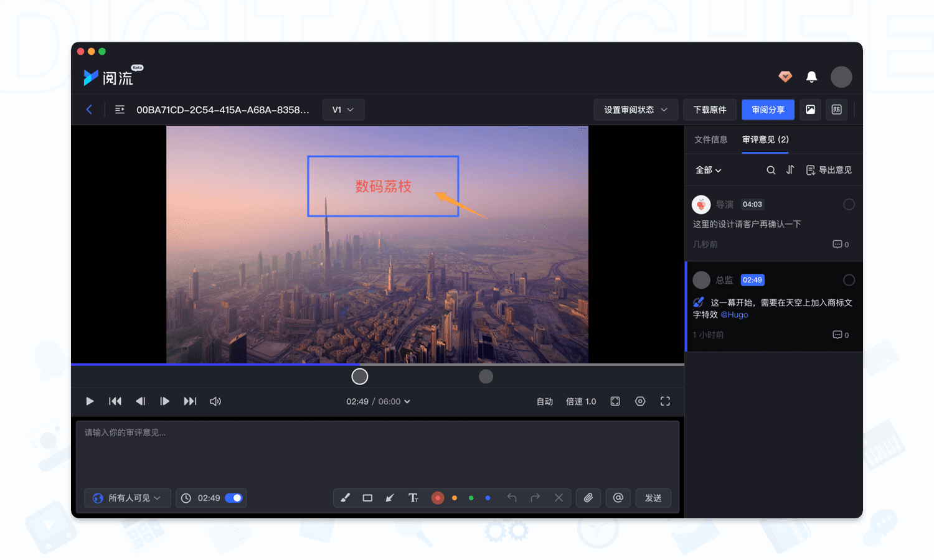This screenshot has width=934, height=560.
Task: Click the 审阅分享 button
Action: click(768, 110)
